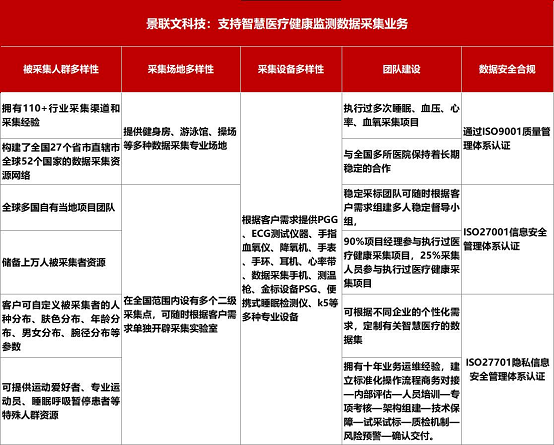
Task: Click cell 拥有110+行业采集渠道和采集经验
Action: click(61, 115)
